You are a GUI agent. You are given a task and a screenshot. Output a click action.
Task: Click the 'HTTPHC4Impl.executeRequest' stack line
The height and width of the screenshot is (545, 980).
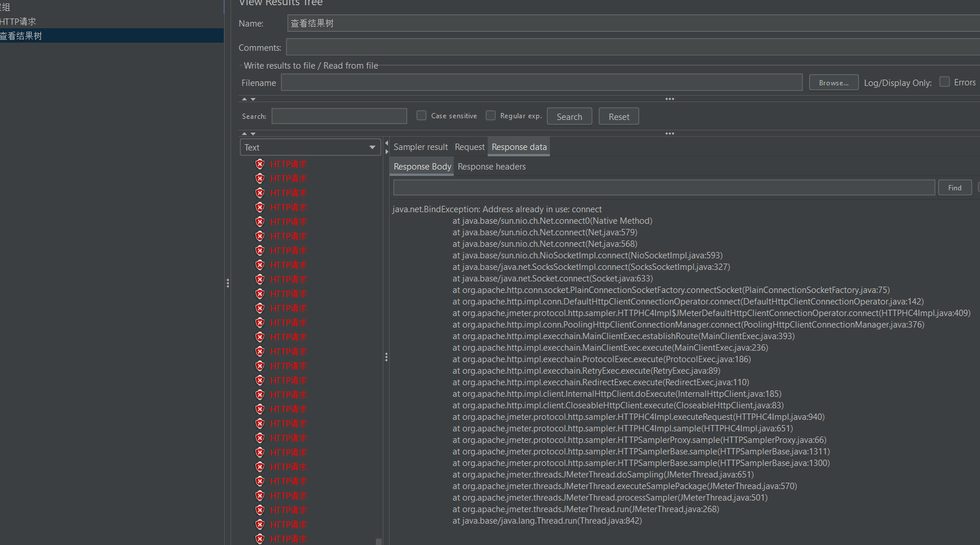(639, 417)
